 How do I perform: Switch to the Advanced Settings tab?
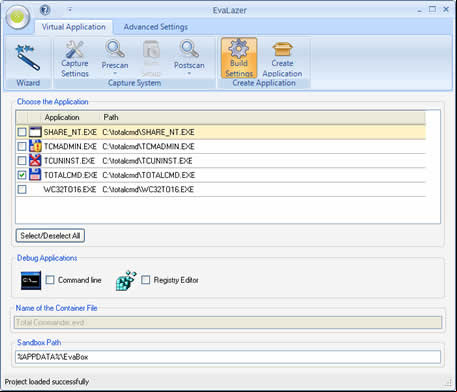pyautogui.click(x=156, y=27)
